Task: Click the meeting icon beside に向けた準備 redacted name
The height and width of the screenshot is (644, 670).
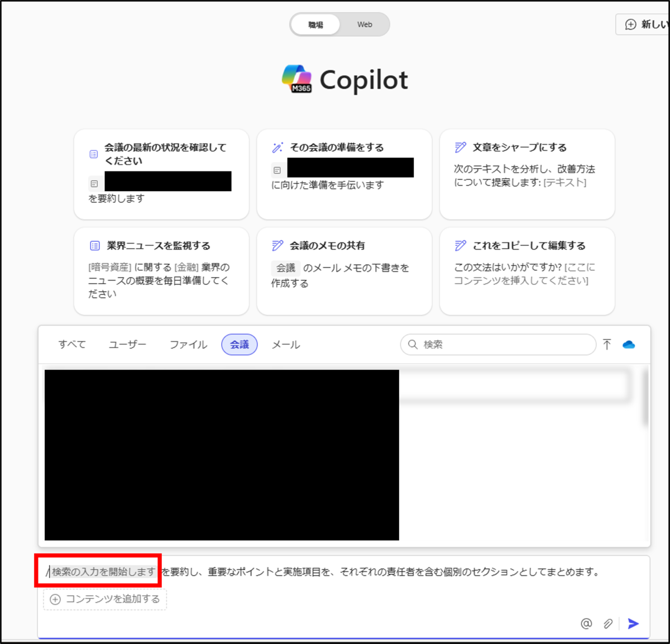Action: pos(277,170)
